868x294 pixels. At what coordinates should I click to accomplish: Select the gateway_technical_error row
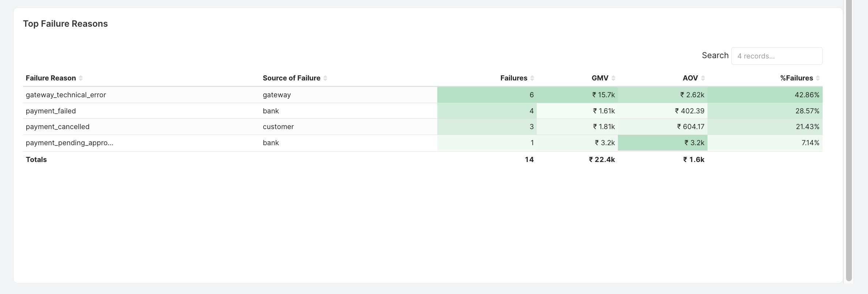coord(423,95)
